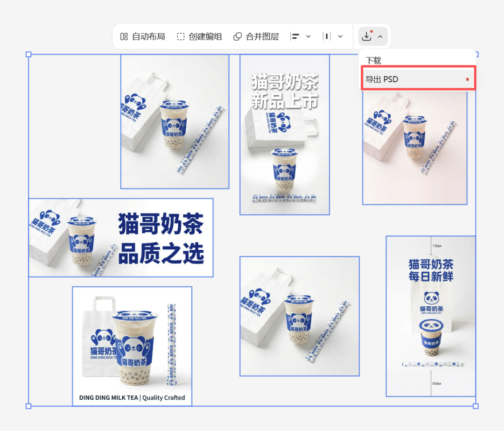Select the top-left bag and cup image
The image size is (504, 431).
[x=175, y=120]
